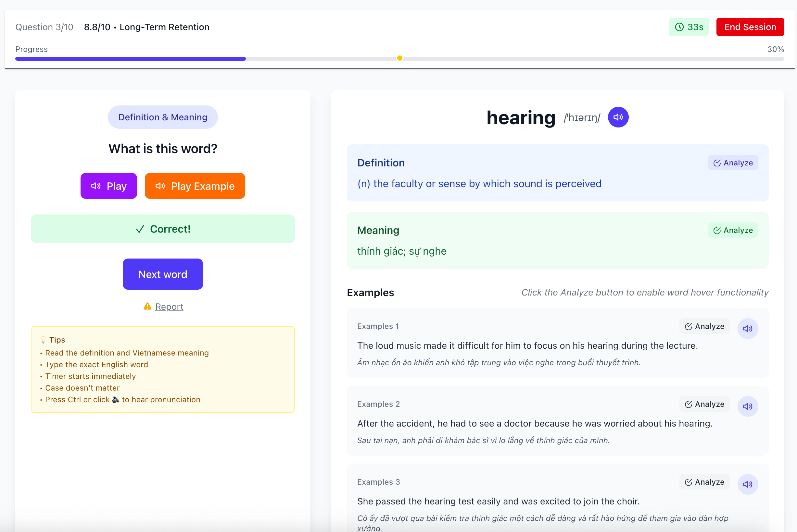Go to the Next word
This screenshot has height=532, width=797.
(x=163, y=274)
